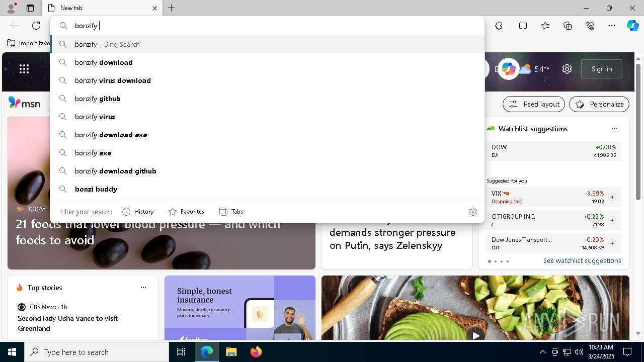This screenshot has height=362, width=644.
Task: Play the avocado toast video
Action: 475,334
